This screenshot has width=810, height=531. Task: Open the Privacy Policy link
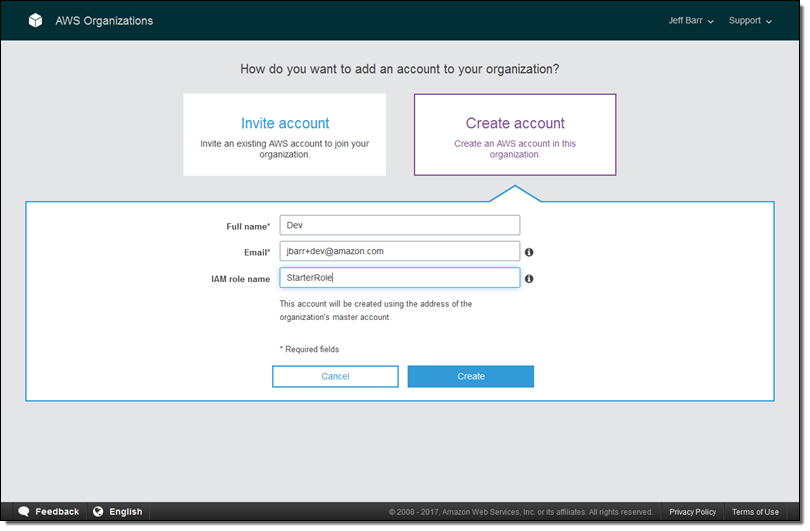692,512
